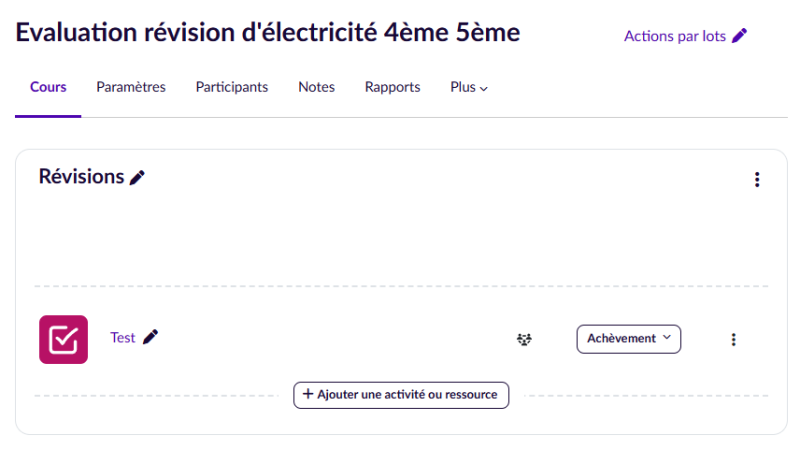
Task: Open the Test activity three-dot menu
Action: click(733, 339)
